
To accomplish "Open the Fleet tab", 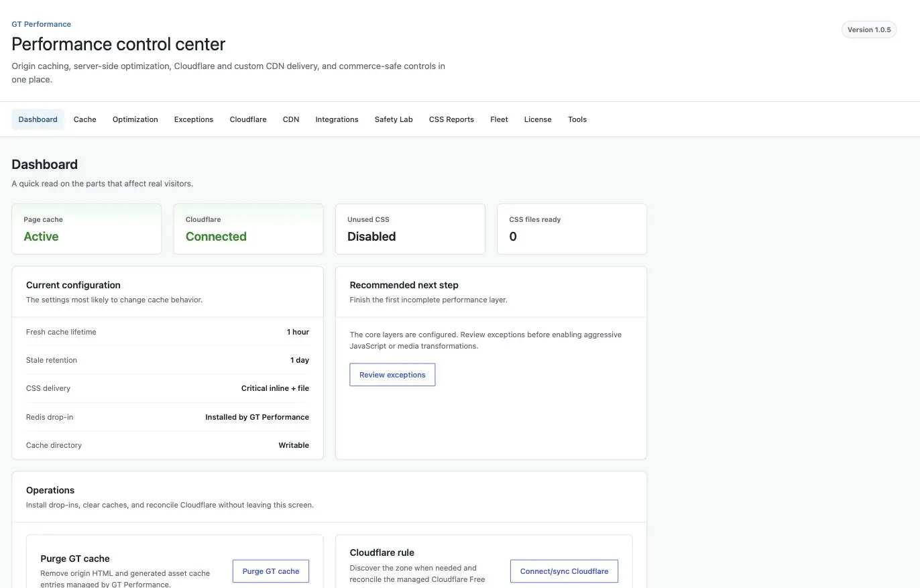I will [x=499, y=119].
